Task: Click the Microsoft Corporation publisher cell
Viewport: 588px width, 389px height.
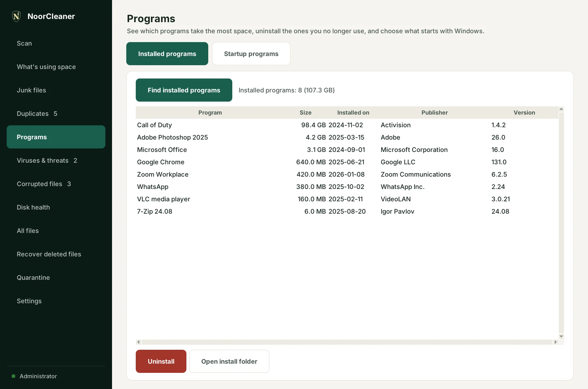Action: coord(414,150)
